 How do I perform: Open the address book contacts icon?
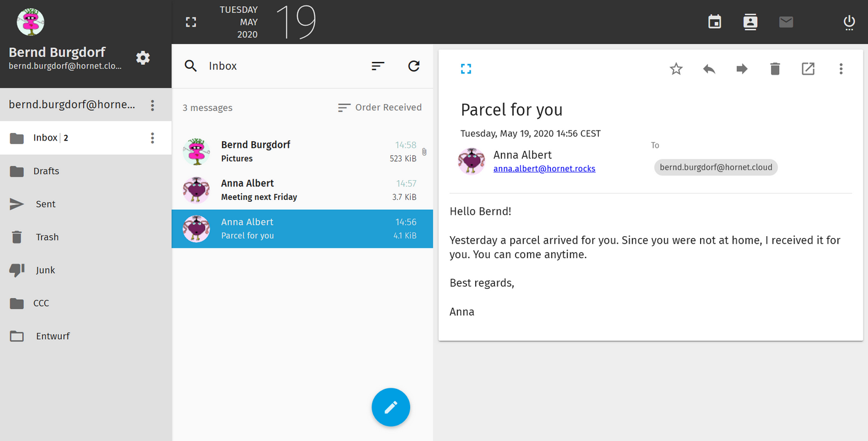[750, 22]
